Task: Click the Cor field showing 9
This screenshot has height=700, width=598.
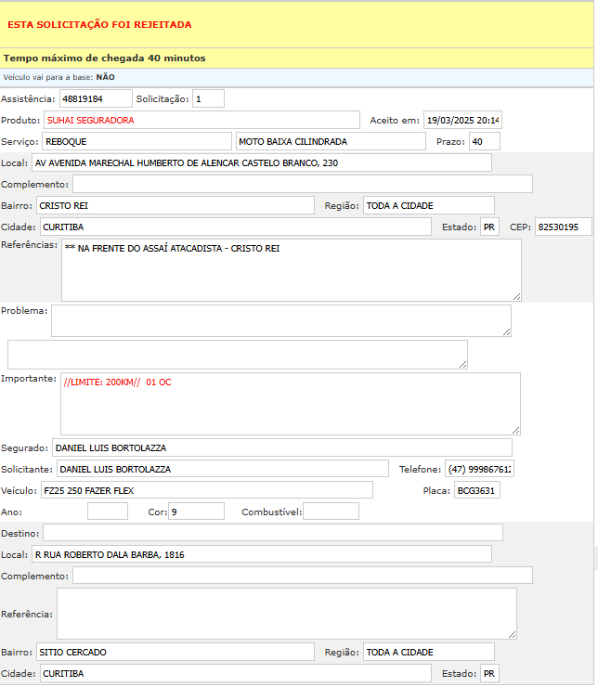Action: click(x=197, y=512)
